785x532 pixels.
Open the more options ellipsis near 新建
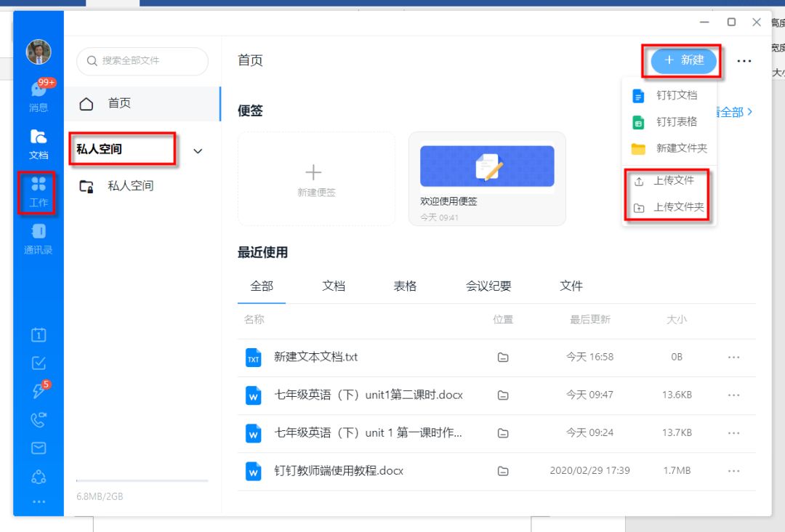(744, 62)
